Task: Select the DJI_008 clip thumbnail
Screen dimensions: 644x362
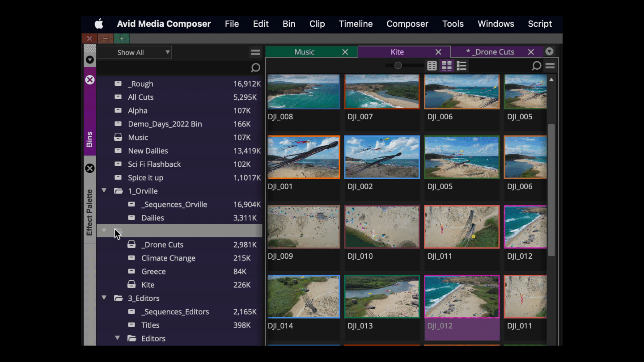Action: point(304,92)
